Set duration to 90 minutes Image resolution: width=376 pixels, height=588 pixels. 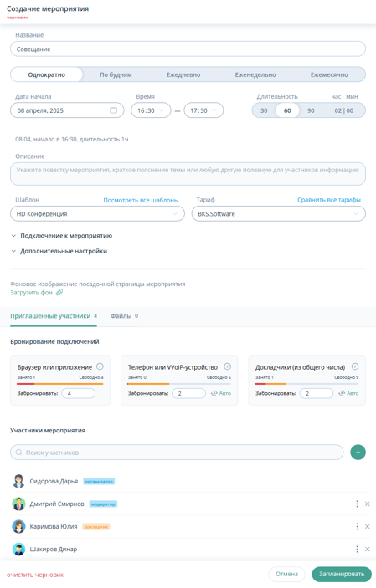(x=311, y=110)
